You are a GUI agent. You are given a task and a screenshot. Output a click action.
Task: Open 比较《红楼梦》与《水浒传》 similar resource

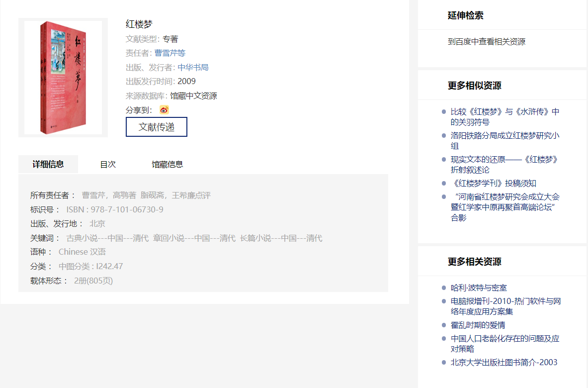(x=504, y=117)
